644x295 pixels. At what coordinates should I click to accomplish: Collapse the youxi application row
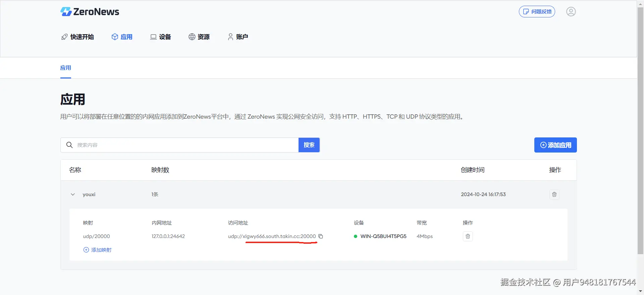click(x=73, y=194)
